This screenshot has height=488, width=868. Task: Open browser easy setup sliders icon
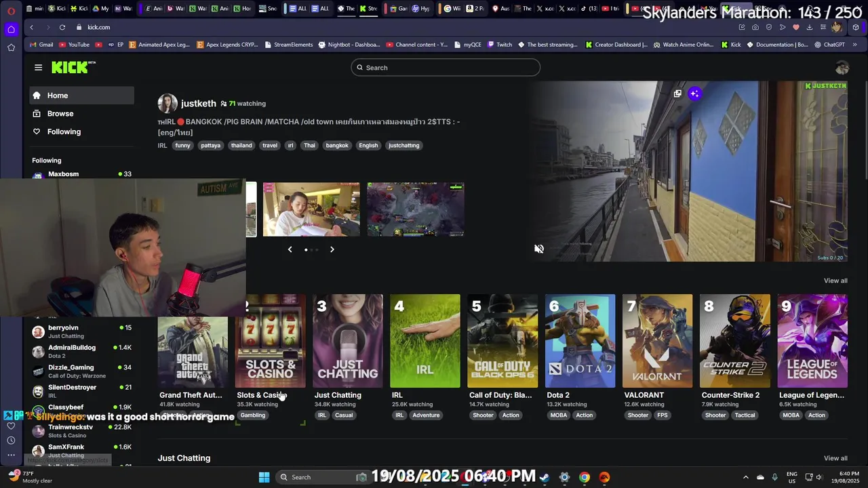click(x=823, y=27)
